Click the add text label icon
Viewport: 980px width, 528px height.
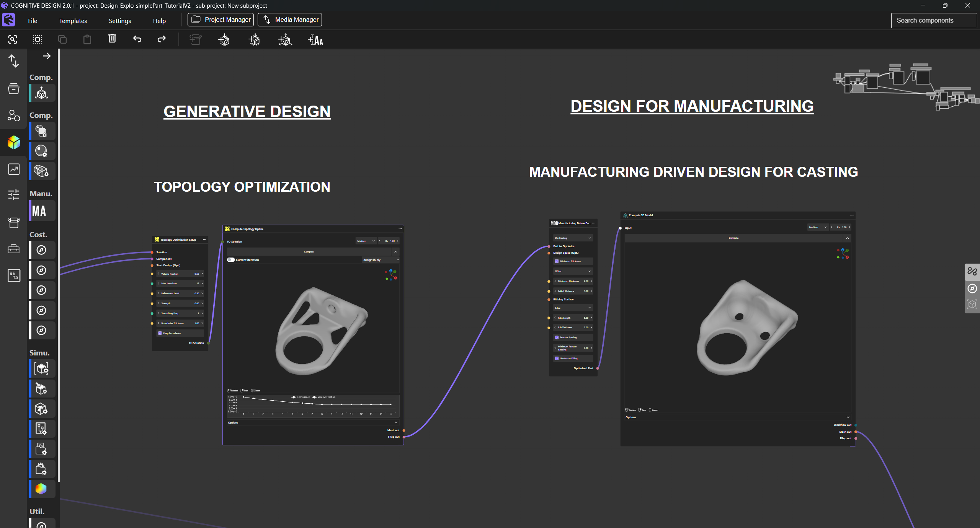[315, 40]
